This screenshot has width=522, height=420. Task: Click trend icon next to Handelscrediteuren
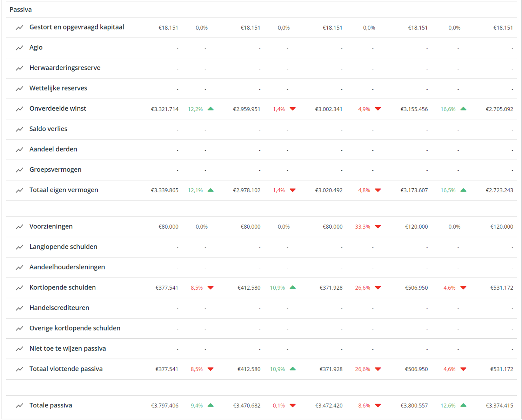tap(19, 308)
